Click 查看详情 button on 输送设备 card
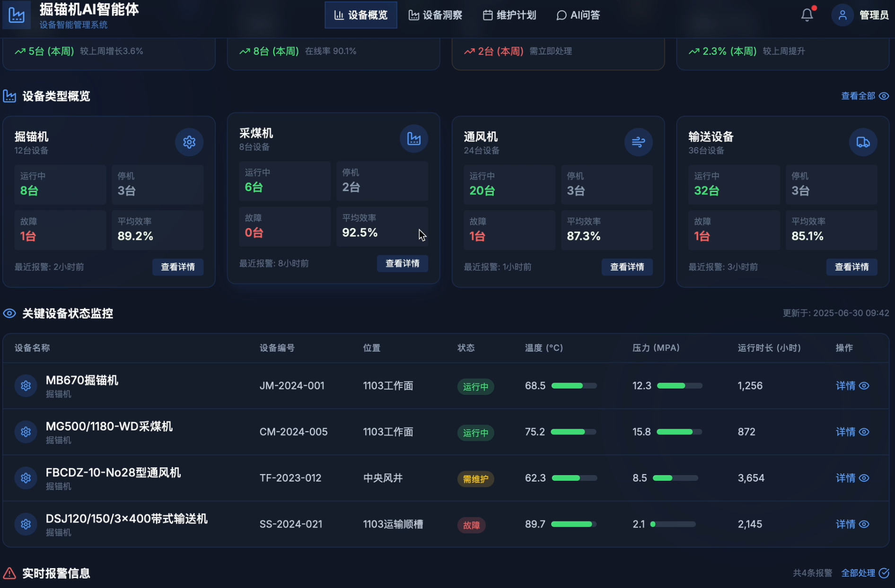895x588 pixels. point(852,267)
